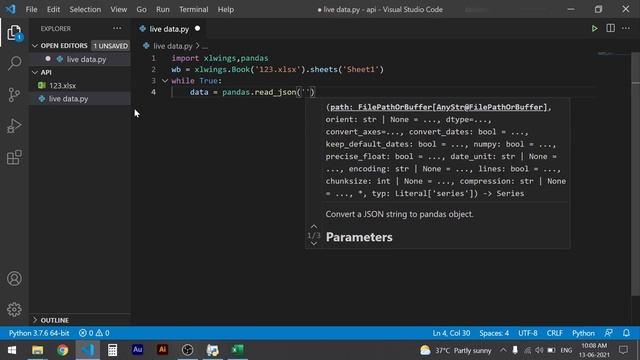Image resolution: width=640 pixels, height=360 pixels.
Task: Close the unsaved live data.py tab dot
Action: pyautogui.click(x=198, y=29)
